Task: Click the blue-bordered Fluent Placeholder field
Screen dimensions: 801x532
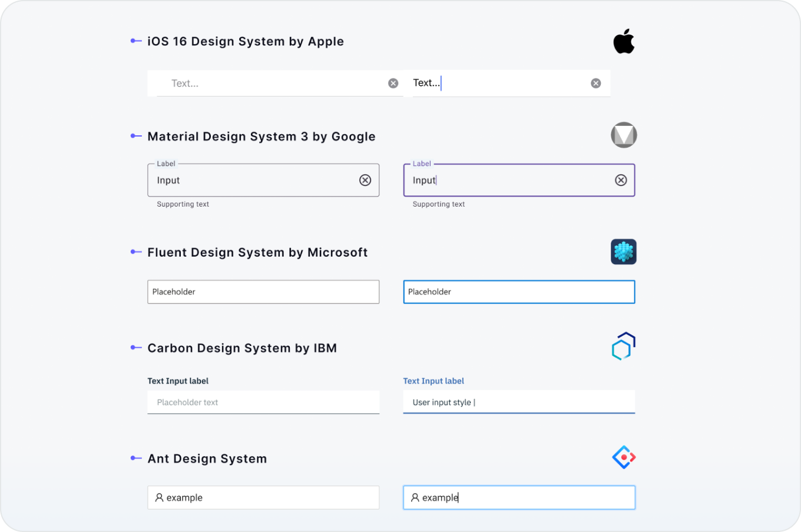Action: click(x=519, y=292)
